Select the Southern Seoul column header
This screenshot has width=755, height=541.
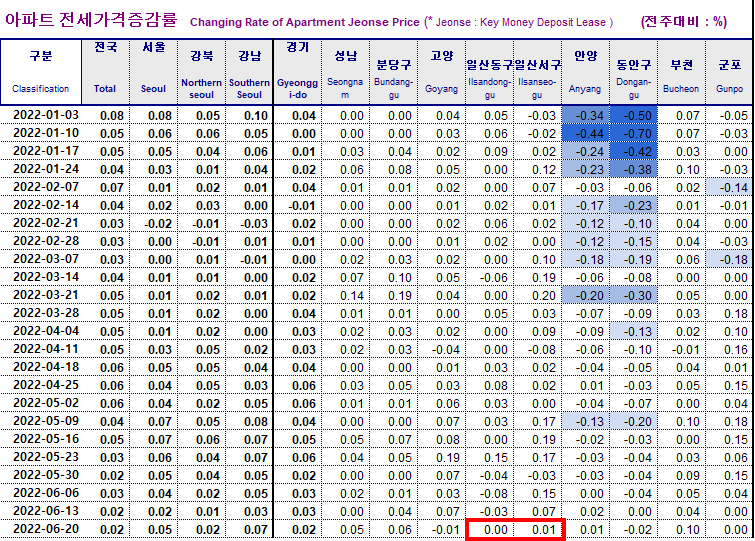(x=249, y=72)
